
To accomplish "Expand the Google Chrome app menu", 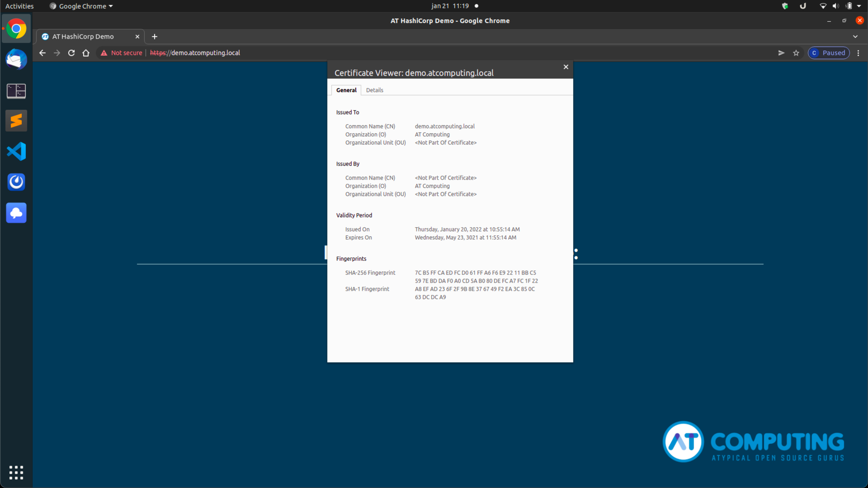I will [x=82, y=6].
